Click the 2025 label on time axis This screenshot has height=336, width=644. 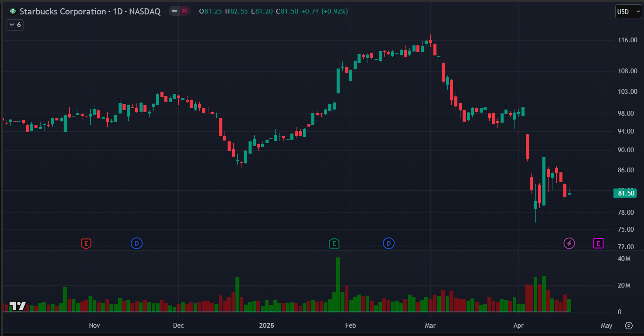[x=266, y=326]
